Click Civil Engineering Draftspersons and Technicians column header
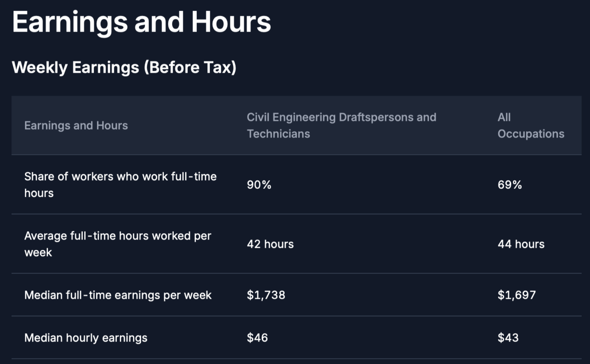Viewport: 590px width, 364px height. point(341,125)
